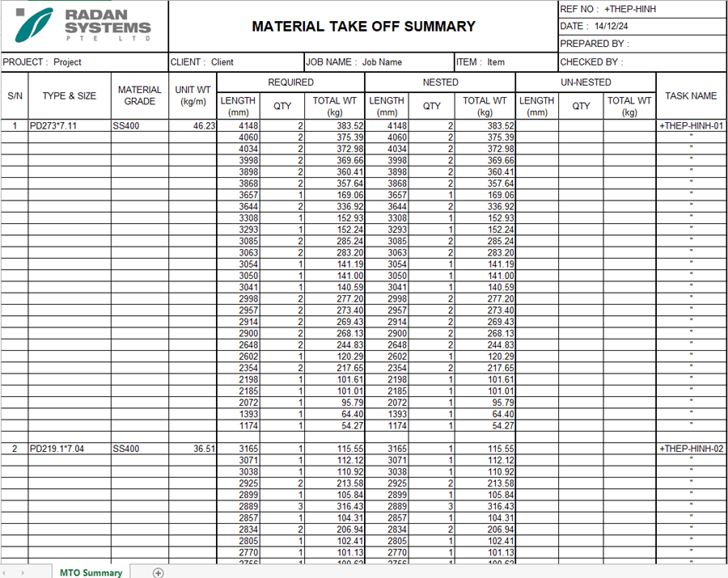Viewport: 728px width, 578px height.
Task: Select the JOB NAME cell
Action: click(379, 62)
